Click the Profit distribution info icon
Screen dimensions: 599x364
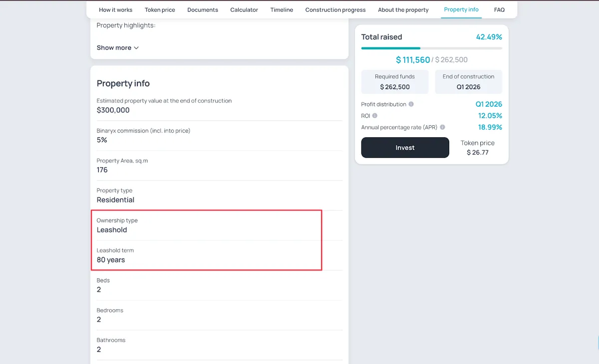pyautogui.click(x=411, y=104)
